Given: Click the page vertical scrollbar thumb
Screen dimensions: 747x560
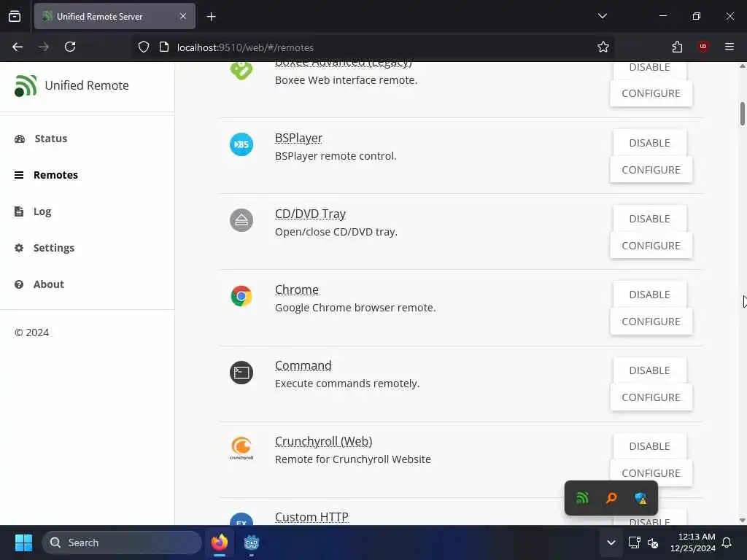Looking at the screenshot, I should tap(742, 114).
